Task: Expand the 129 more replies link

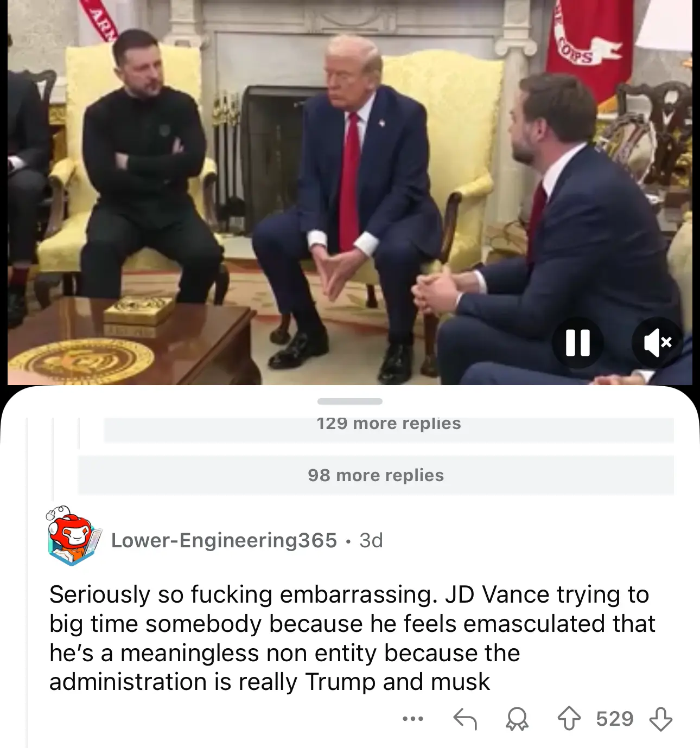Action: point(389,424)
